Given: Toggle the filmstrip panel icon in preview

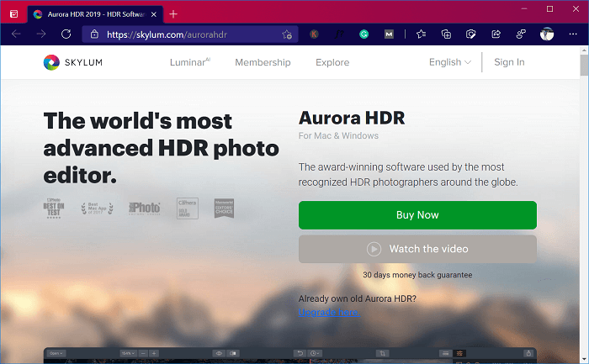Looking at the screenshot, I should point(445,354).
